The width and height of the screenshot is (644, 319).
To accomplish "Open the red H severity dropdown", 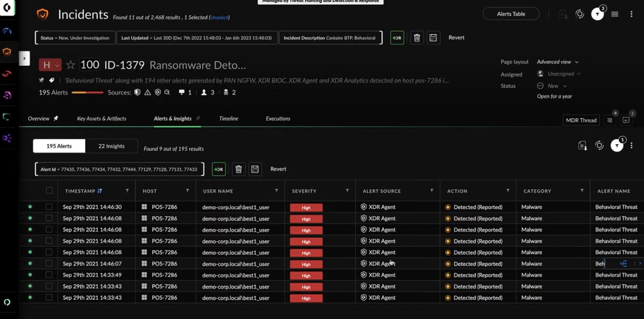I will point(50,65).
